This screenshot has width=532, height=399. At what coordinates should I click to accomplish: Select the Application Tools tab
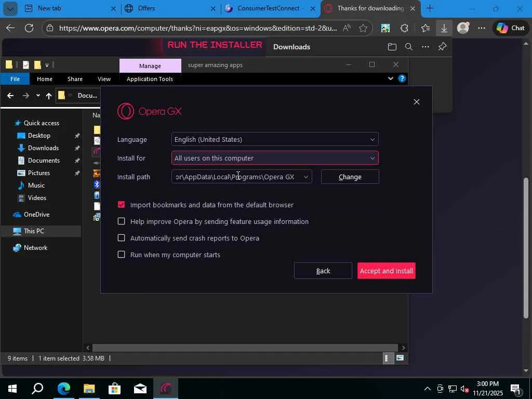point(150,79)
